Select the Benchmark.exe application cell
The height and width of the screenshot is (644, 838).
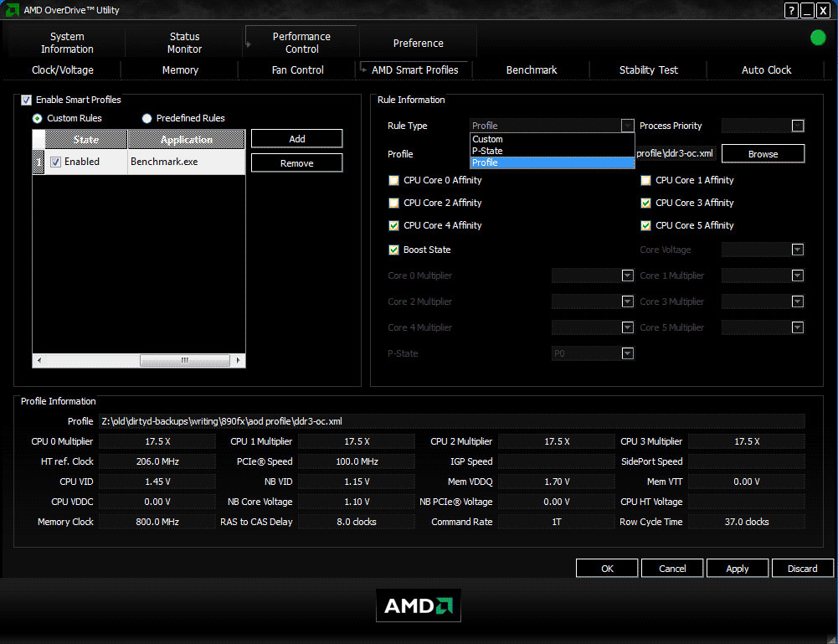186,162
